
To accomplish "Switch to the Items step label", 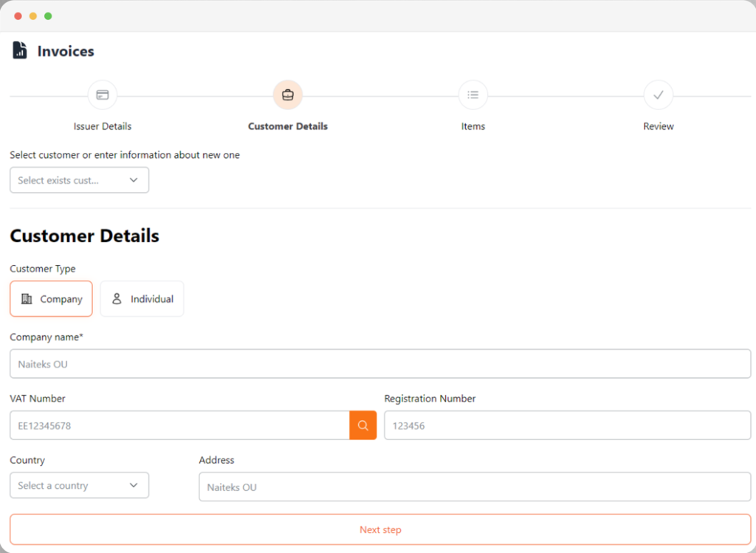I will [x=473, y=126].
